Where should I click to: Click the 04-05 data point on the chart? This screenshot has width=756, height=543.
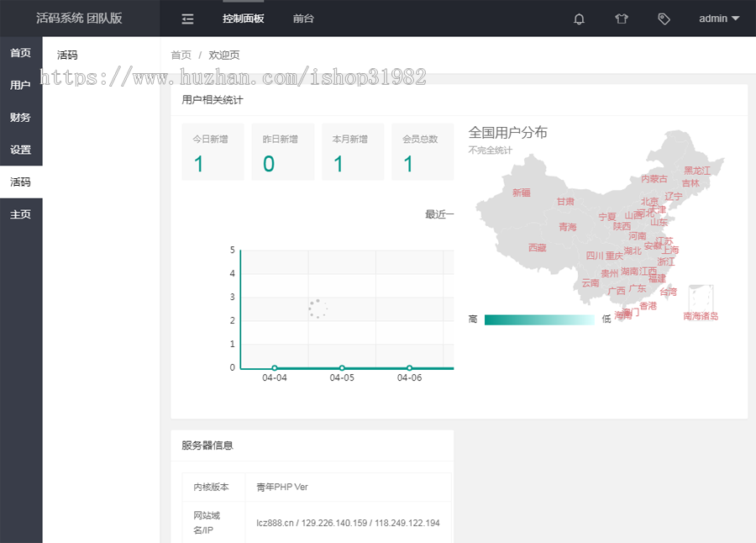tap(342, 367)
